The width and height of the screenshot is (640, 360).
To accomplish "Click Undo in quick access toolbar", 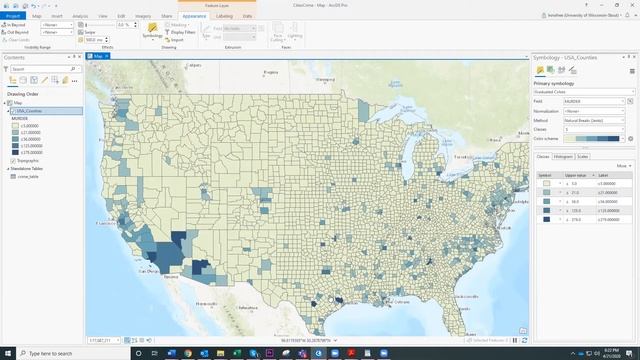I will point(34,6).
